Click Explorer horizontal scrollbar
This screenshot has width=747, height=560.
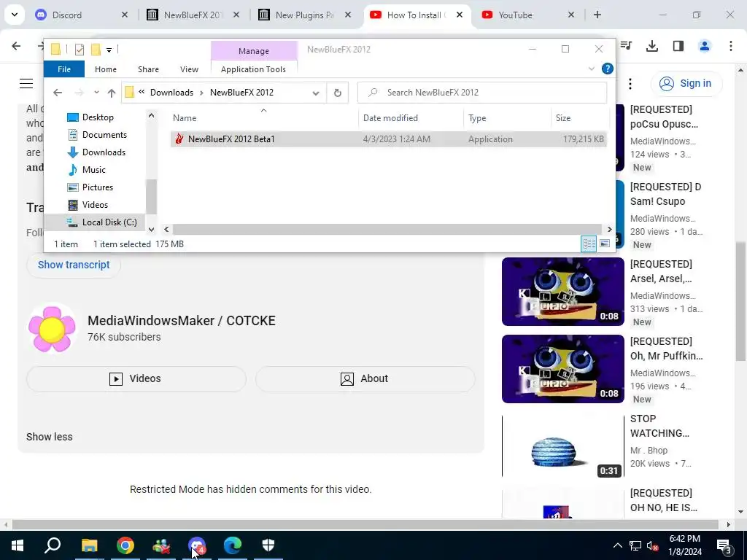[387, 230]
